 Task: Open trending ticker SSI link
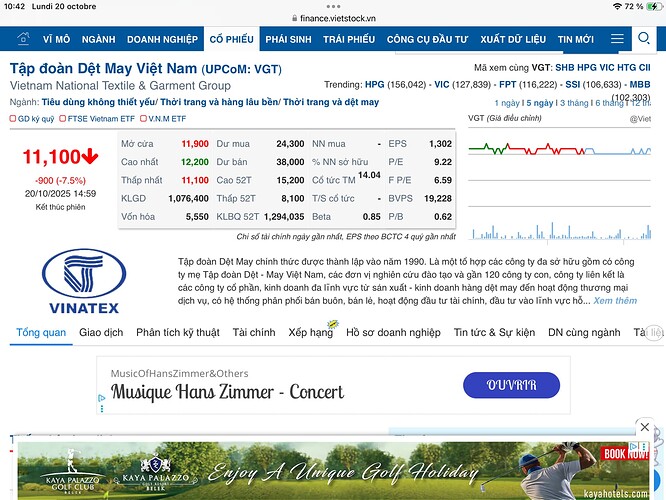(573, 84)
